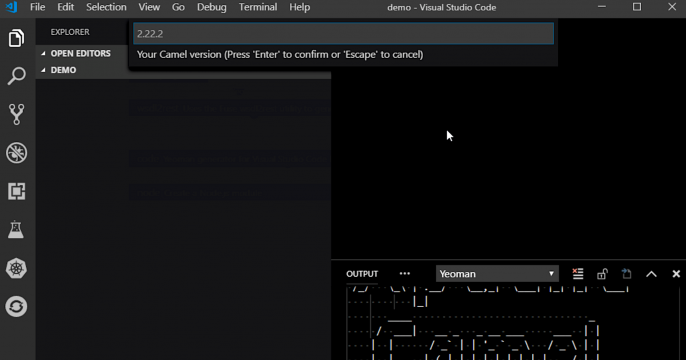
Task: Minimize the Visual Studio Code window
Action: tap(602, 7)
